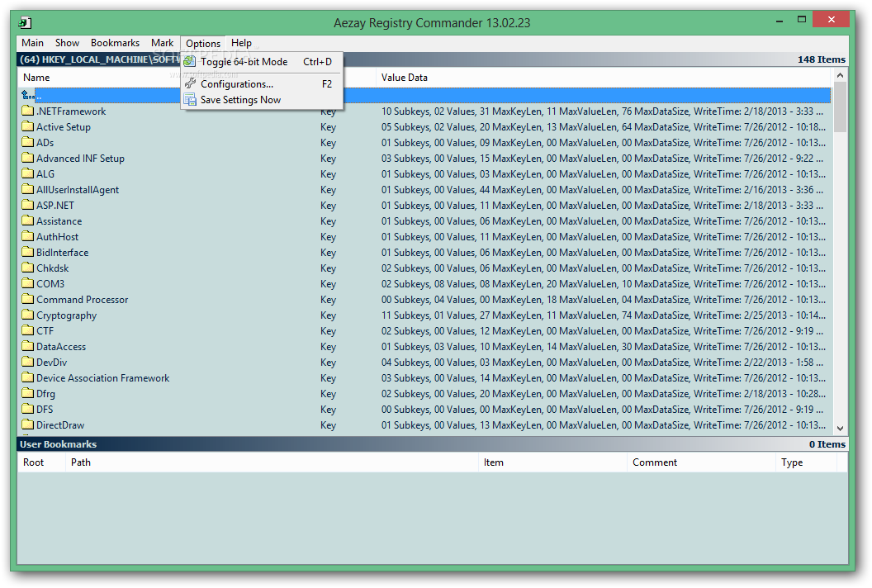
Task: Select the DirectDraw registry key name
Action: click(60, 425)
